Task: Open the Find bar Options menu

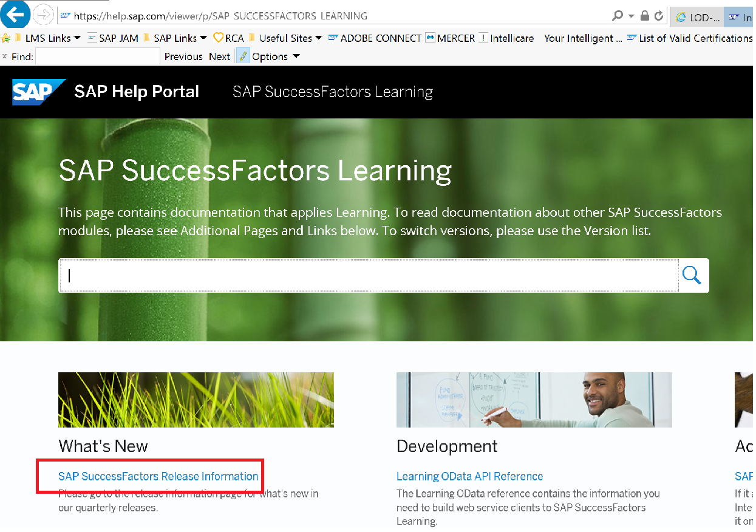Action: tap(276, 56)
